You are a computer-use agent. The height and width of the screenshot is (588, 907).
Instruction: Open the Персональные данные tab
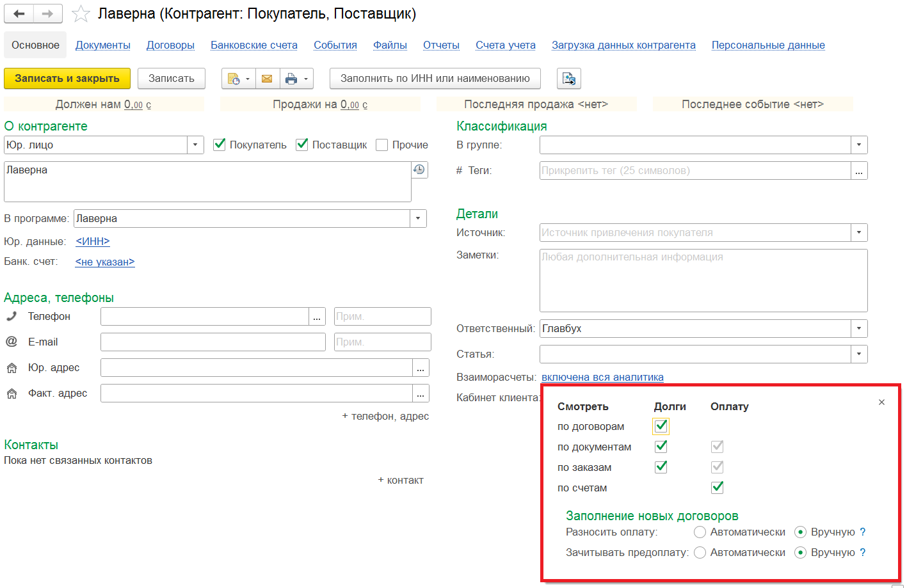[768, 45]
